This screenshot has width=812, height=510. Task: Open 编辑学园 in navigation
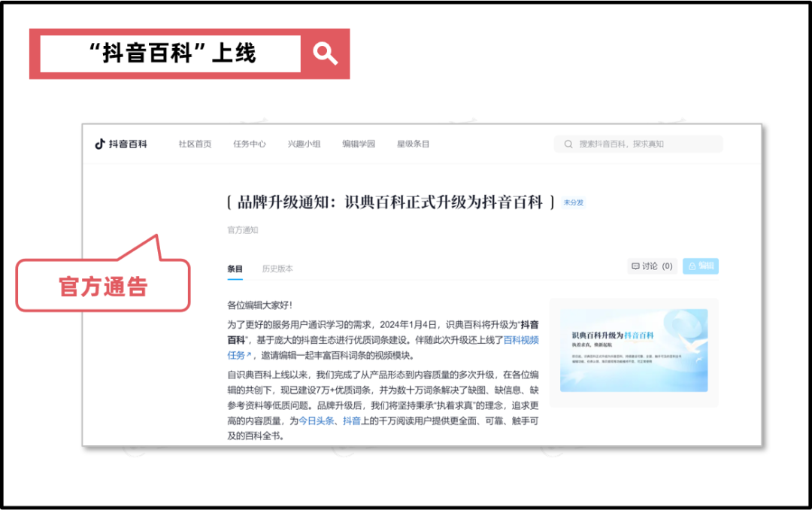click(x=359, y=144)
